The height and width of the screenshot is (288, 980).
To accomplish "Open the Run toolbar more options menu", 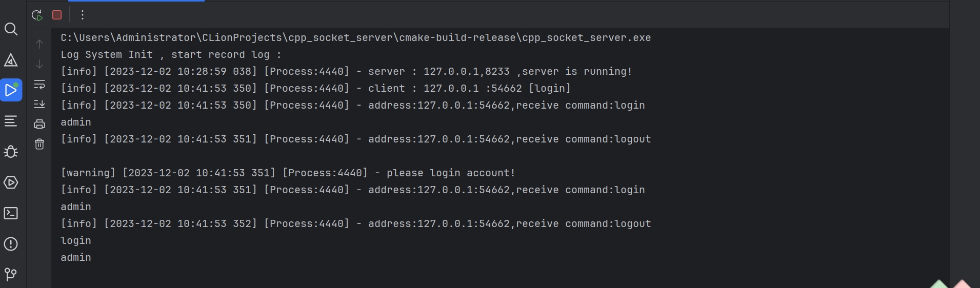I will click(83, 15).
